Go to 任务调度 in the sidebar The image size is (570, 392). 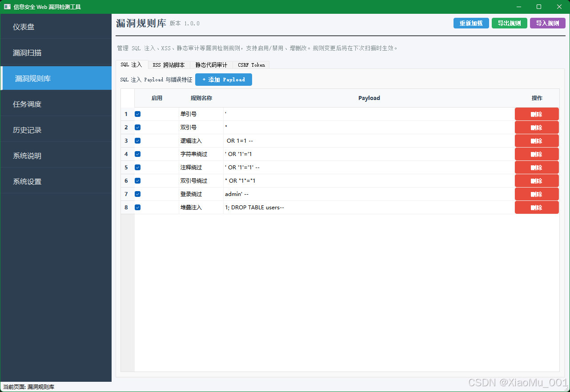click(56, 104)
